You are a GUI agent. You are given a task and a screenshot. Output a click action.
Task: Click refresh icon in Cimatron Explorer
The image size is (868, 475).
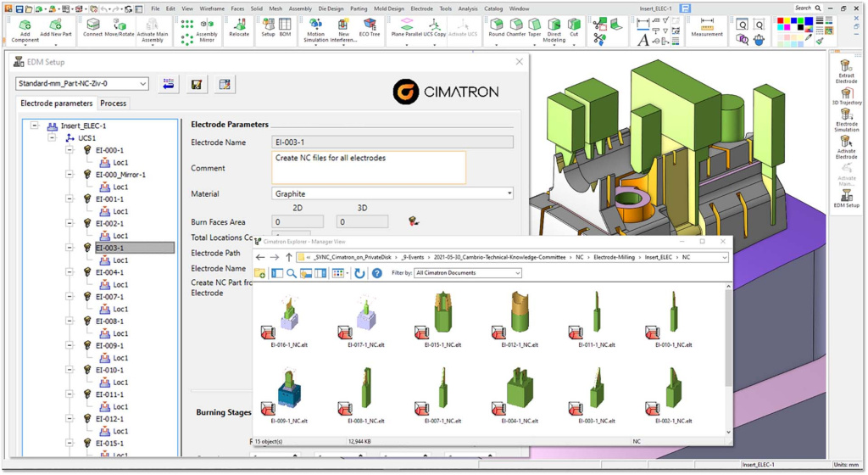(359, 273)
